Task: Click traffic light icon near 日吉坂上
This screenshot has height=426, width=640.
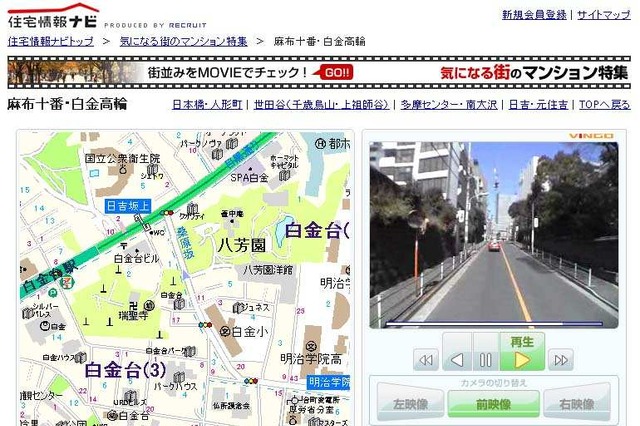Action: point(167,213)
